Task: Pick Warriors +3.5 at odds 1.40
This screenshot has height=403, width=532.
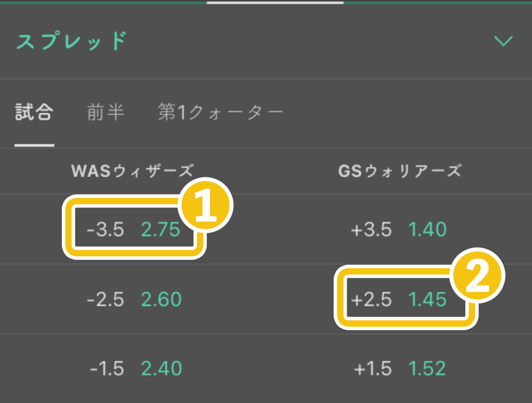Action: [x=399, y=229]
